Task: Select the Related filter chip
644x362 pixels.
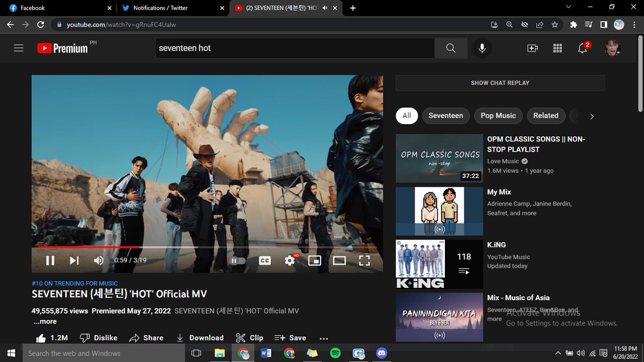Action: (546, 115)
